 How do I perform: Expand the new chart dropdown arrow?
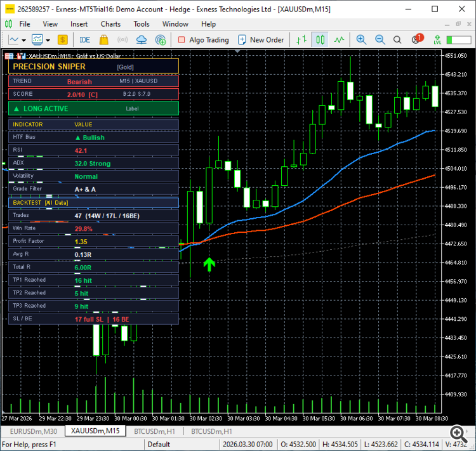coord(23,40)
